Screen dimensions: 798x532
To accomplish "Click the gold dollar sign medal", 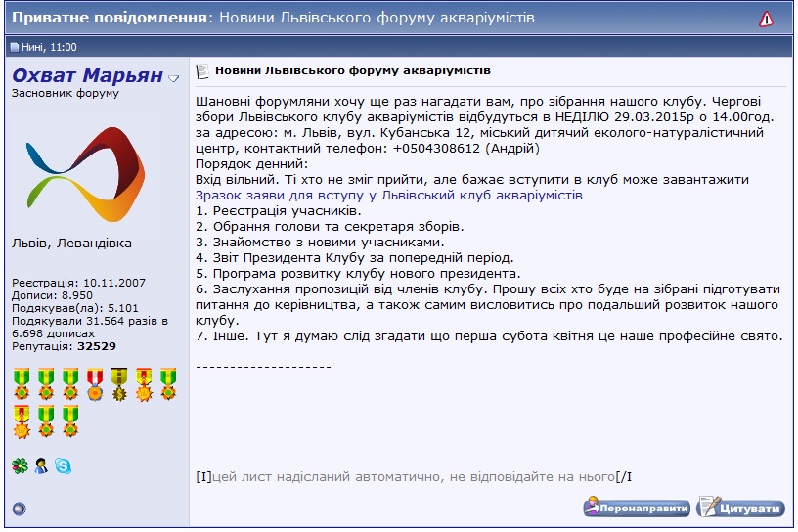I will (119, 383).
